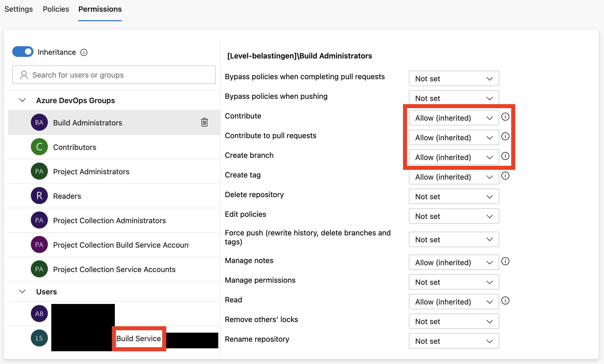Image resolution: width=604 pixels, height=364 pixels.
Task: Open the Bypass policies when pushing dropdown
Action: pyautogui.click(x=454, y=98)
